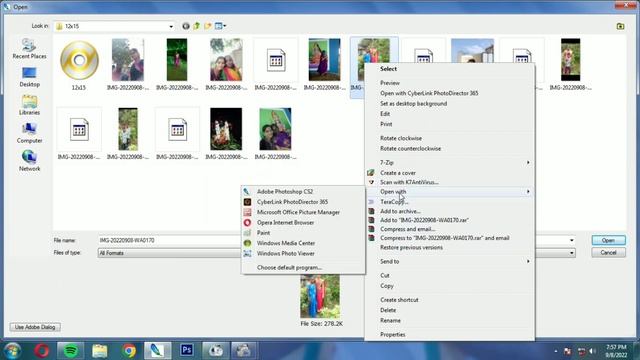640x360 pixels.
Task: Click the Create New Folder icon
Action: tap(208, 26)
